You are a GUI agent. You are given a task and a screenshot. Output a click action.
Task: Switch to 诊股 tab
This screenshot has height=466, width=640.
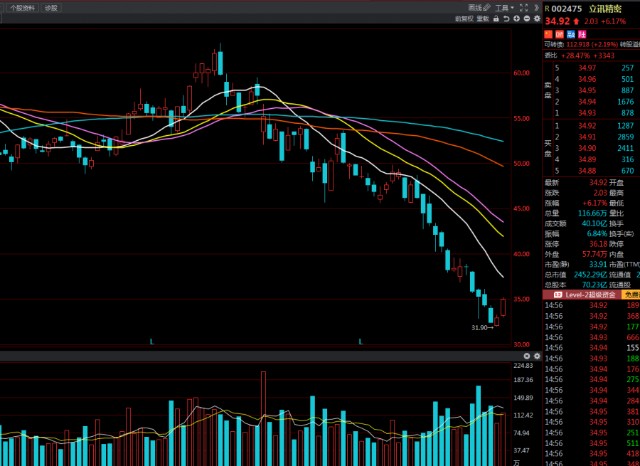coord(51,7)
